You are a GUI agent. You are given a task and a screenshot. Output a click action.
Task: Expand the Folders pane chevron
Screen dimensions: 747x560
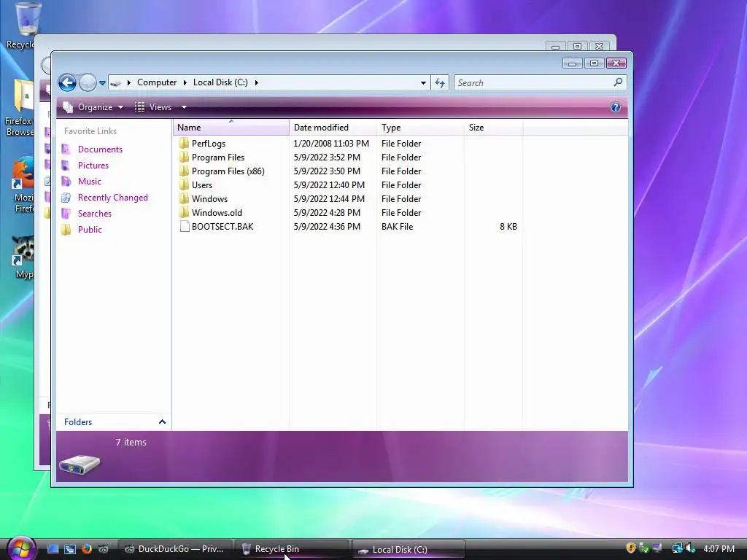(x=162, y=422)
